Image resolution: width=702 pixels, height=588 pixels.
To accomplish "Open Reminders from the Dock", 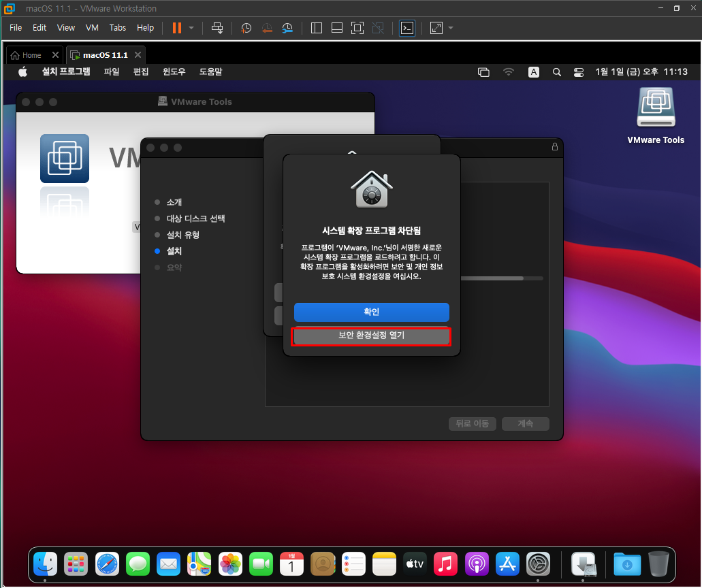I will click(x=353, y=563).
